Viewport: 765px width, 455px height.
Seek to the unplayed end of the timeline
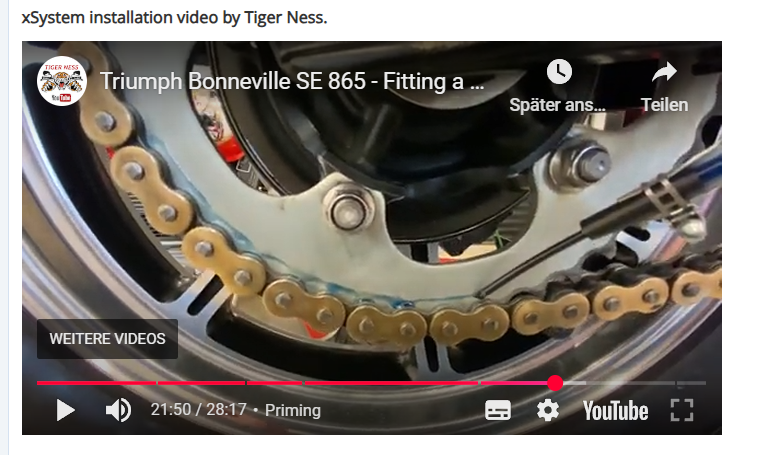coord(691,383)
